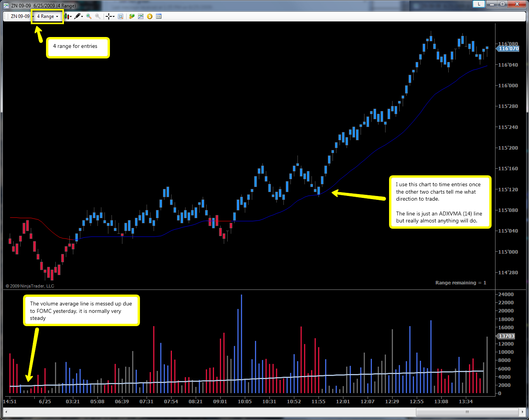This screenshot has height=420, width=529.
Task: Click the zoom out magnifier icon
Action: (98, 16)
